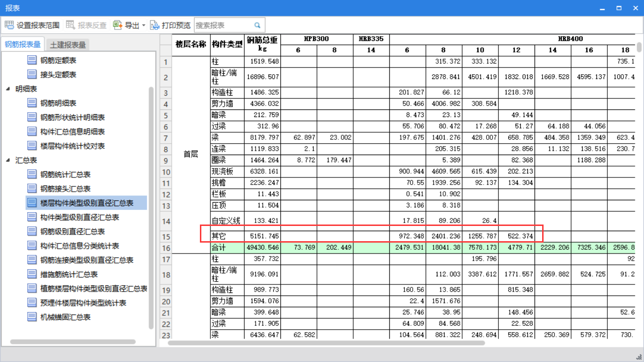Click the 现浇板 cell in row 10
The height and width of the screenshot is (362, 644).
227,172
